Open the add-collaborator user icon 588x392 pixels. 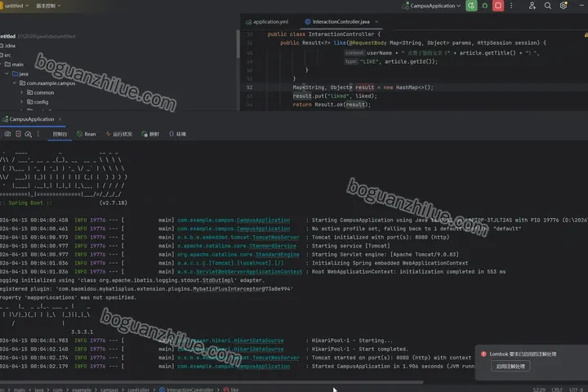pyautogui.click(x=532, y=6)
